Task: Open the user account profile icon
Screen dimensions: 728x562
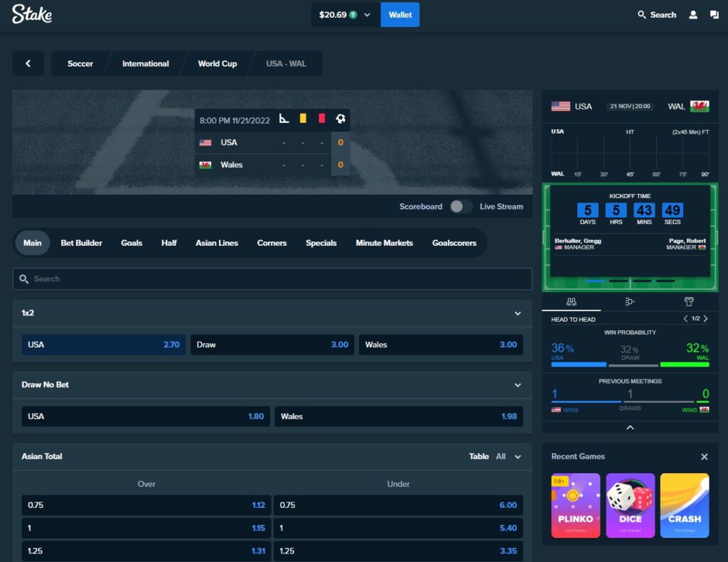Action: (692, 15)
